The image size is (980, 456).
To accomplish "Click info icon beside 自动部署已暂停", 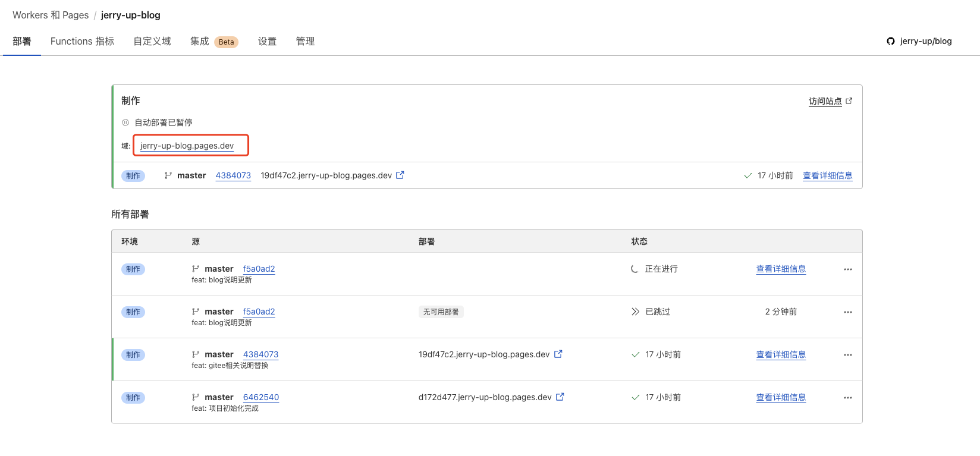I will point(125,122).
